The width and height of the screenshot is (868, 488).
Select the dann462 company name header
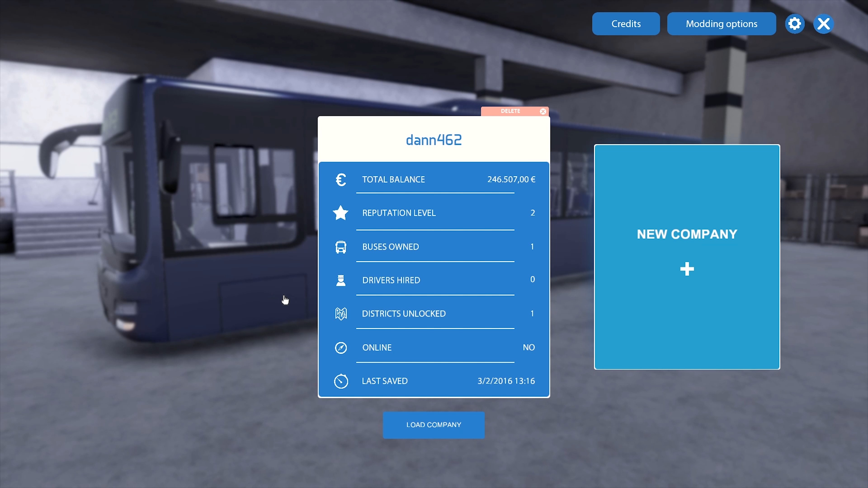pyautogui.click(x=434, y=140)
